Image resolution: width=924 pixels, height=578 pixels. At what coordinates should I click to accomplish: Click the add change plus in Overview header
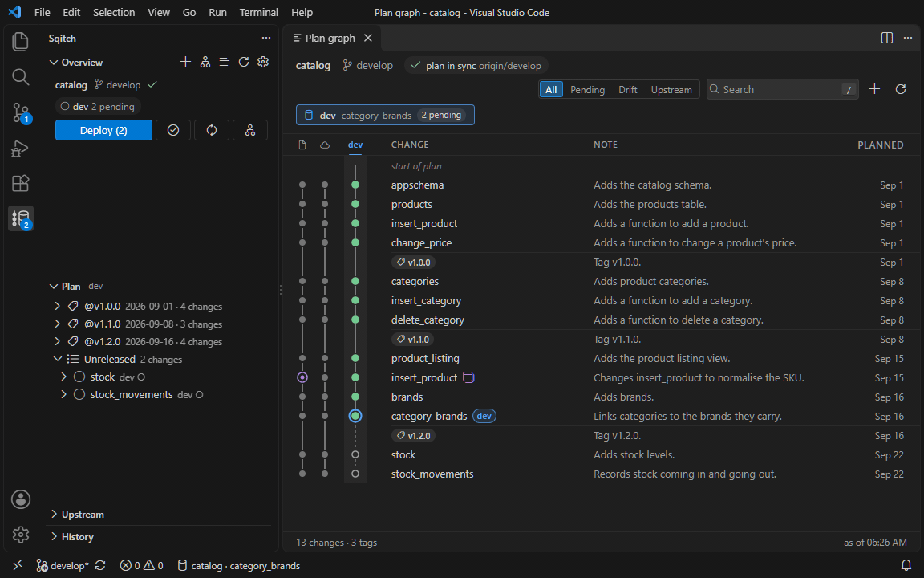[x=185, y=62]
